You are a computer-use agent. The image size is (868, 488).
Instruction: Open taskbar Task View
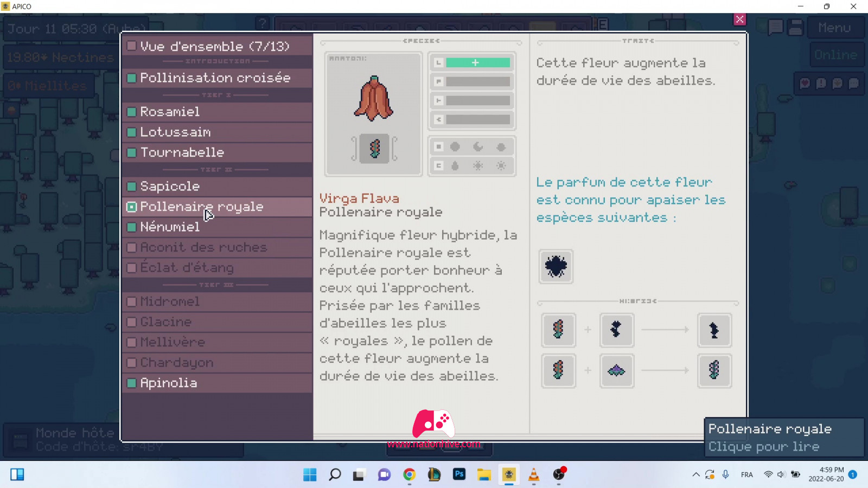coord(359,474)
